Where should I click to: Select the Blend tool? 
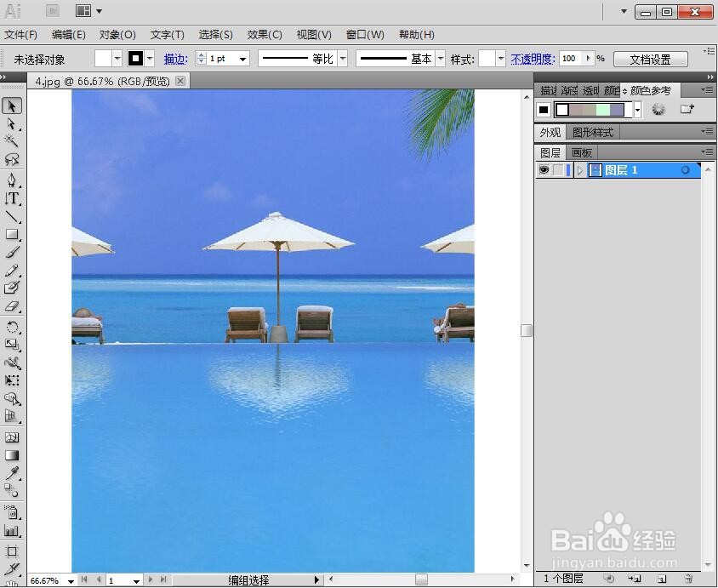tap(12, 491)
